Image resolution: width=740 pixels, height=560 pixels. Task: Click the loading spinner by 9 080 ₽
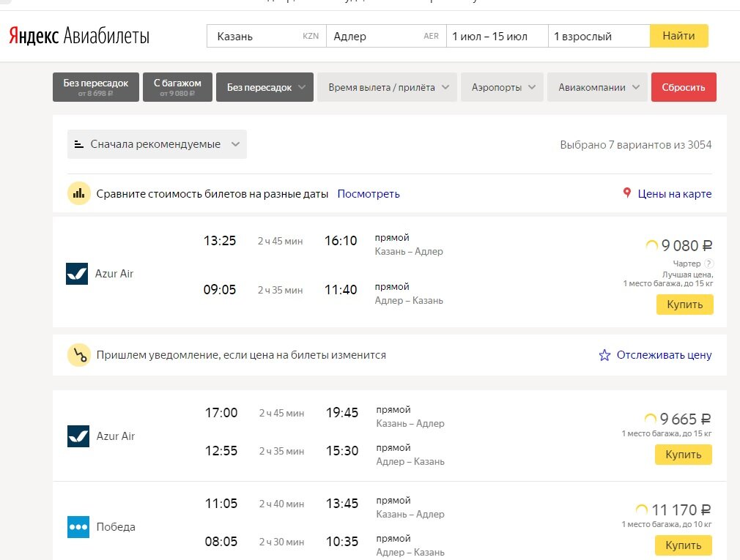coord(651,245)
